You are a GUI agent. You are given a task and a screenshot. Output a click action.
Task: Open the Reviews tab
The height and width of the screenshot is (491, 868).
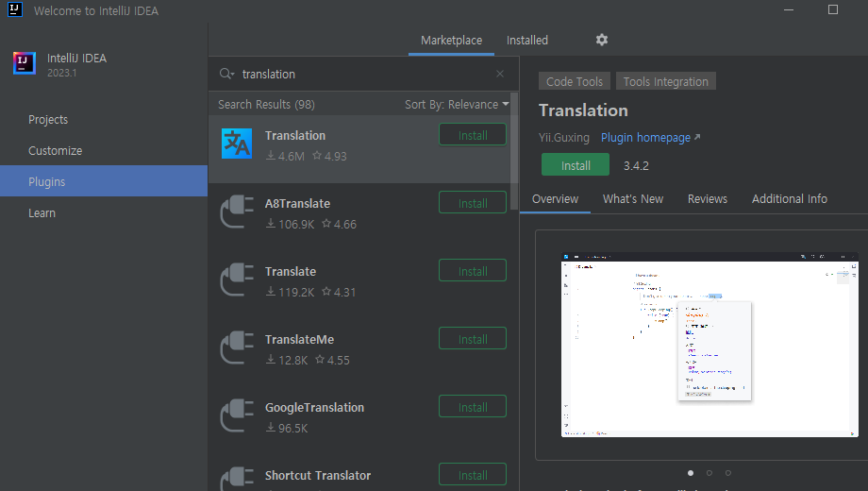coord(707,199)
